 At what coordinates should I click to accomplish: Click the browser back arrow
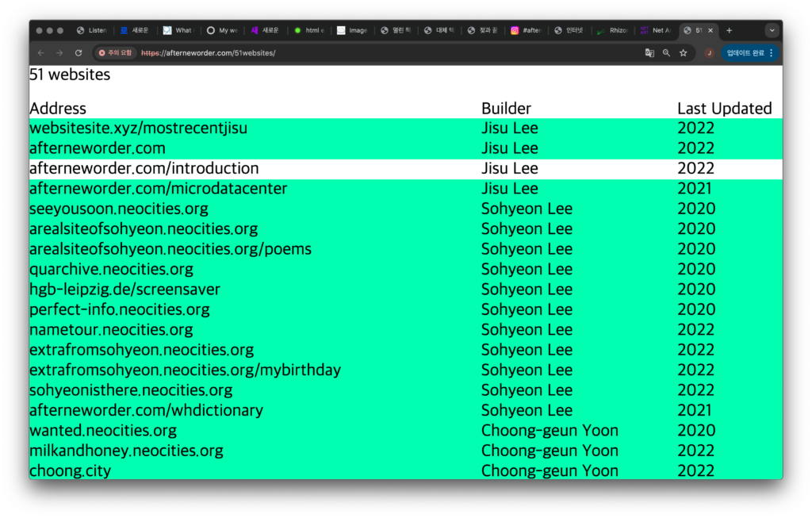tap(41, 53)
